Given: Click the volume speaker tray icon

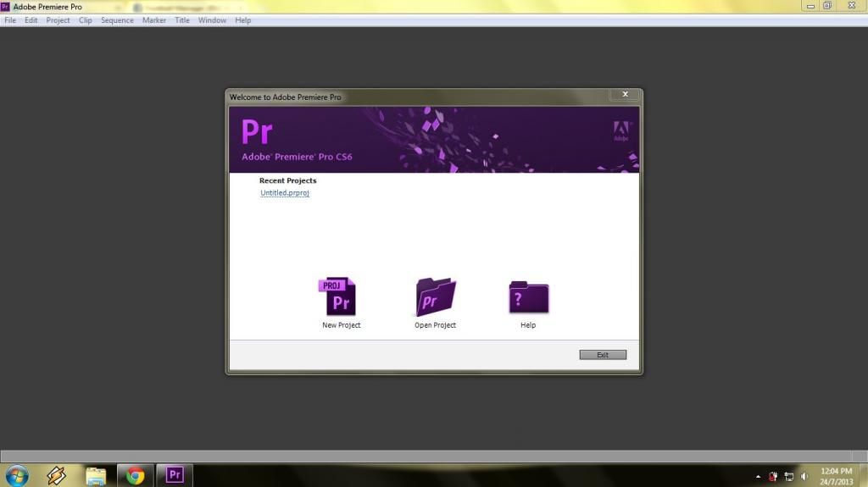Looking at the screenshot, I should (x=804, y=476).
